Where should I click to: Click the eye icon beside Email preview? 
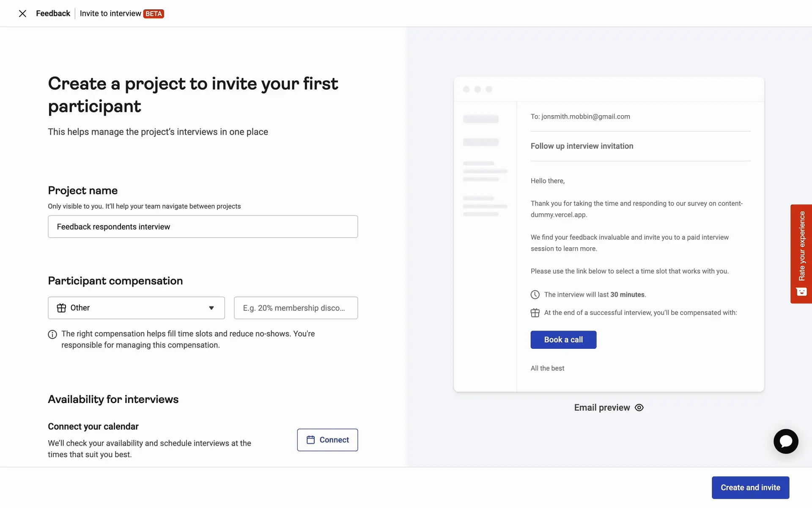pos(639,408)
